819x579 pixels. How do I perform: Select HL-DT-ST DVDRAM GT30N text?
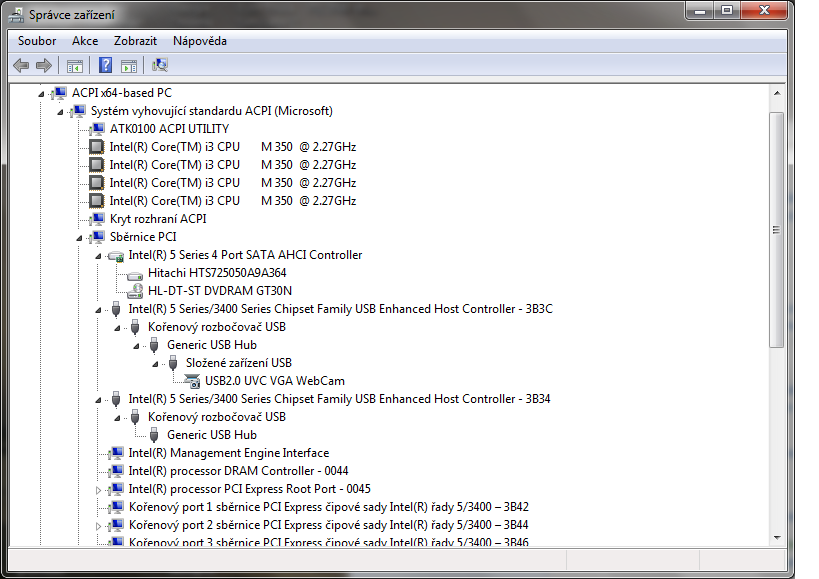pyautogui.click(x=220, y=291)
